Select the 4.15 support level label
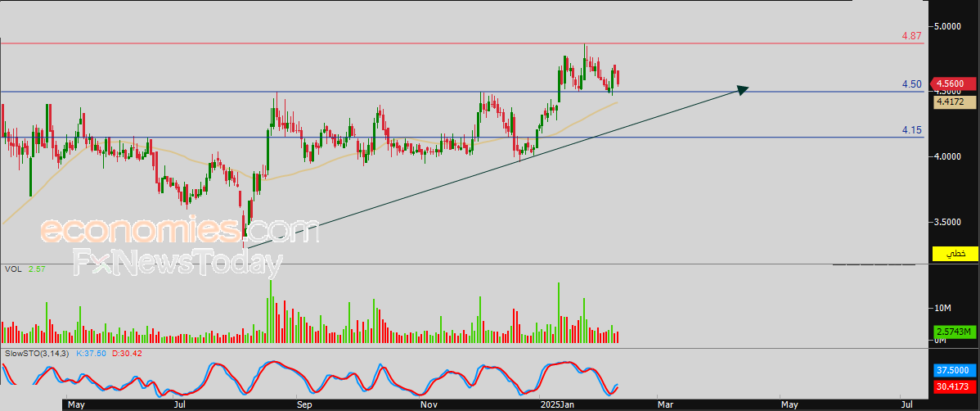Screen dimensions: 980x411 911,130
